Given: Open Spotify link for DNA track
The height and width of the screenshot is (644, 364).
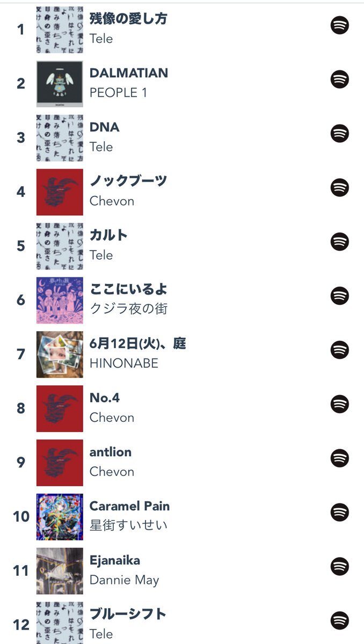Looking at the screenshot, I should [339, 133].
